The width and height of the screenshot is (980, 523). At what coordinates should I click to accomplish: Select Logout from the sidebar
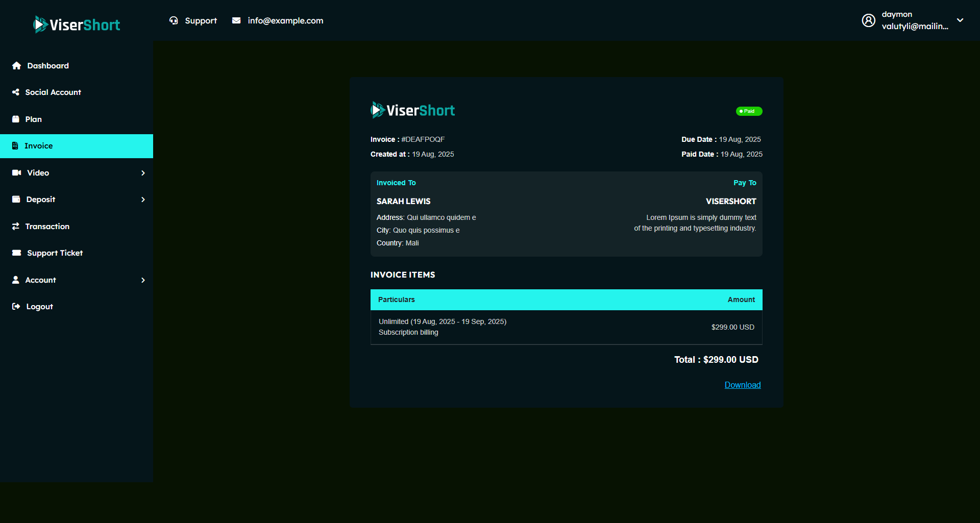[77, 307]
